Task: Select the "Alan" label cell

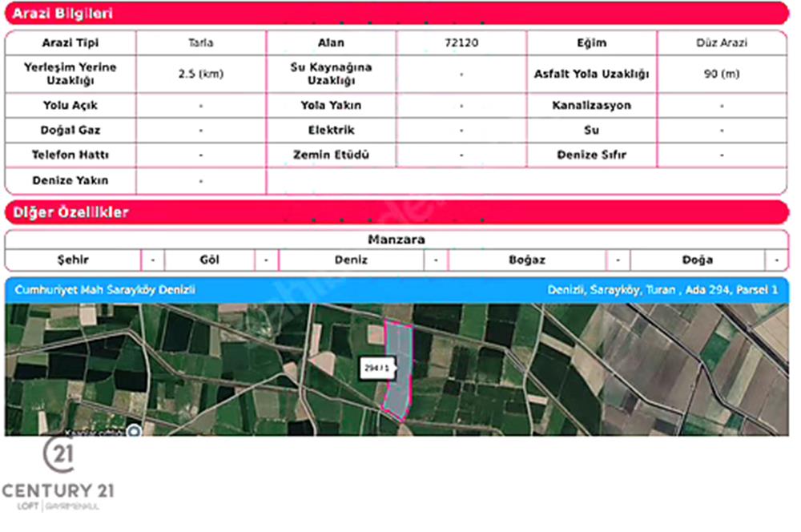Action: (331, 43)
